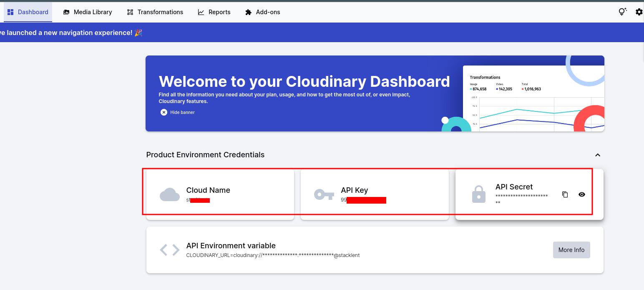The height and width of the screenshot is (290, 644).
Task: Select the Add-ons tab
Action: (263, 12)
